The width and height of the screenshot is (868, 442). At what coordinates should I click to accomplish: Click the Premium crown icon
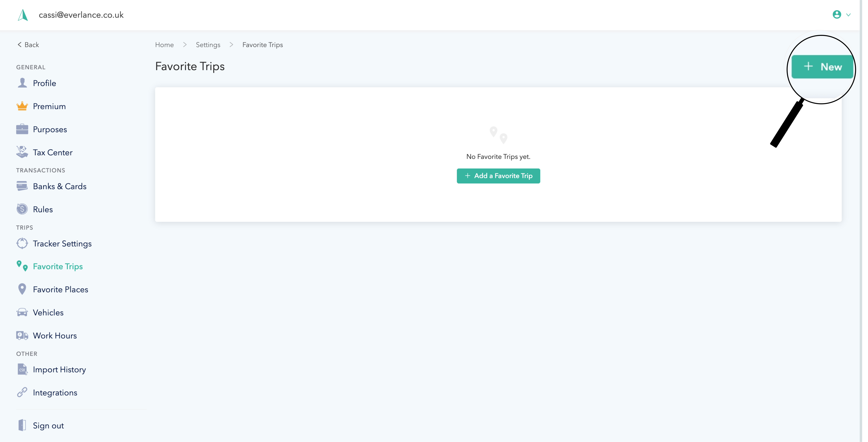pyautogui.click(x=22, y=106)
